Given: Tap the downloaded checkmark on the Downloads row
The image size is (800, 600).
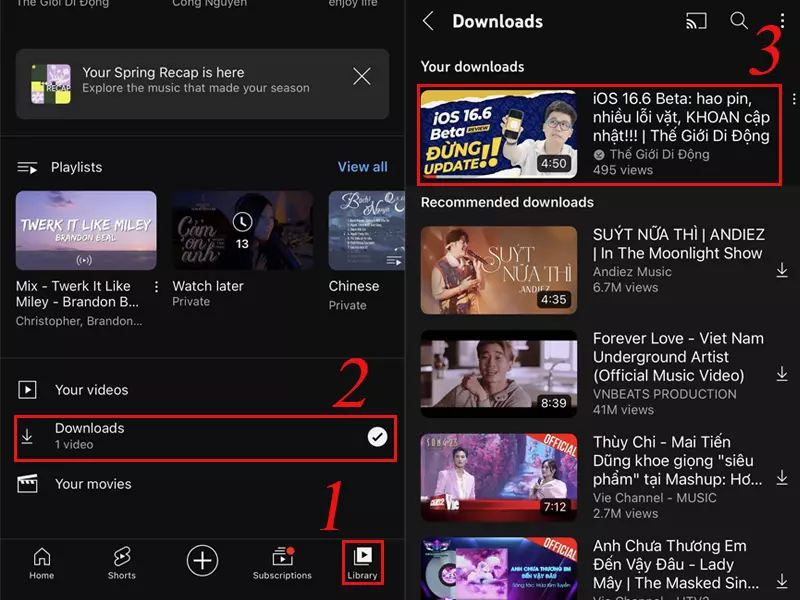Looking at the screenshot, I should click(x=377, y=437).
